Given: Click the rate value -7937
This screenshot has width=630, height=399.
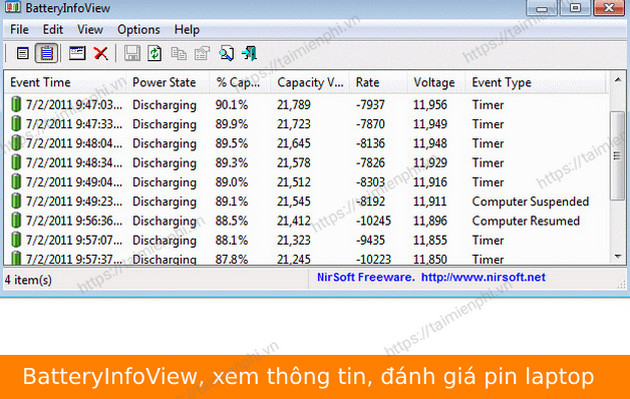Looking at the screenshot, I should (x=370, y=105).
